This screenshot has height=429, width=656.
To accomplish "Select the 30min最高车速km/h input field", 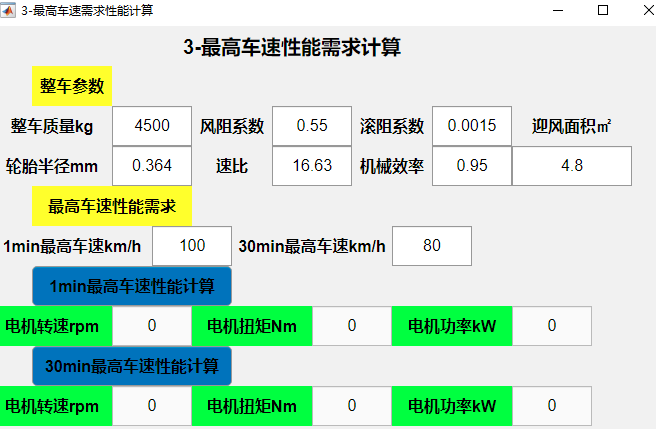I will (432, 246).
